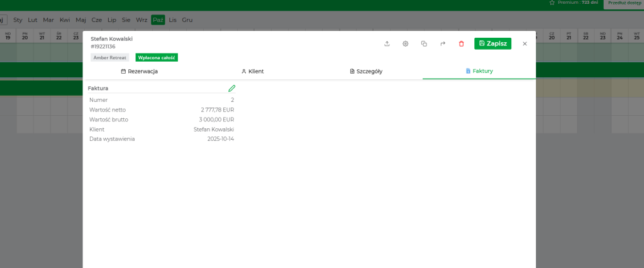This screenshot has height=268, width=644.
Task: Select the Faktury tab
Action: pyautogui.click(x=479, y=71)
